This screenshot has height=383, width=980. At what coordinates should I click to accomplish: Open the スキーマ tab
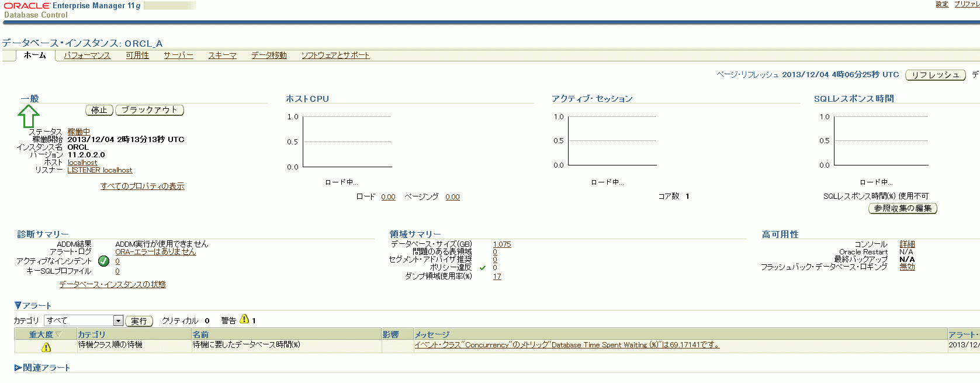pyautogui.click(x=222, y=56)
